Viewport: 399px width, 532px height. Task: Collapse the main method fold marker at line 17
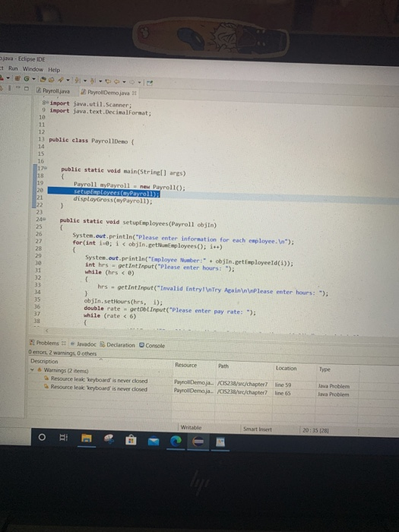pyautogui.click(x=46, y=168)
